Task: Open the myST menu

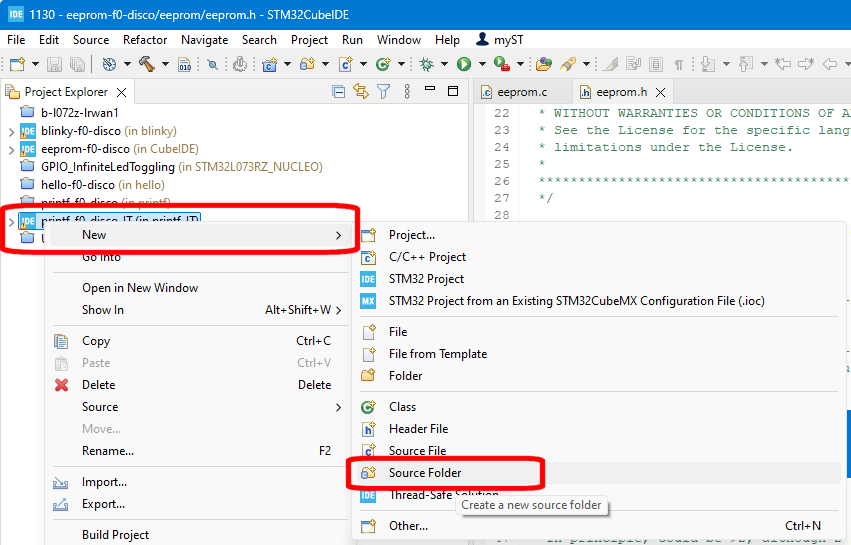Action: coord(499,40)
